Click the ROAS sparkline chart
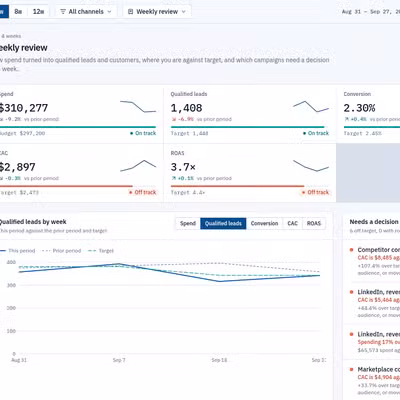 click(311, 166)
